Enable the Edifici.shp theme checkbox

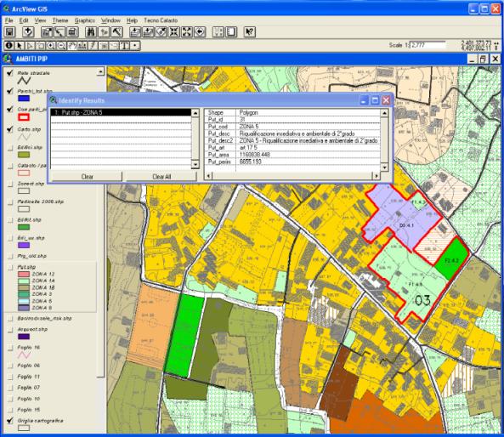[10, 147]
